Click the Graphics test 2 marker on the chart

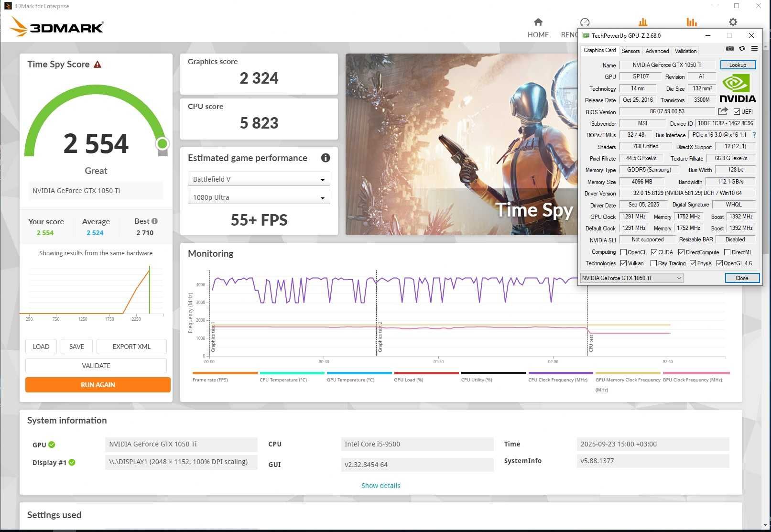(380, 337)
